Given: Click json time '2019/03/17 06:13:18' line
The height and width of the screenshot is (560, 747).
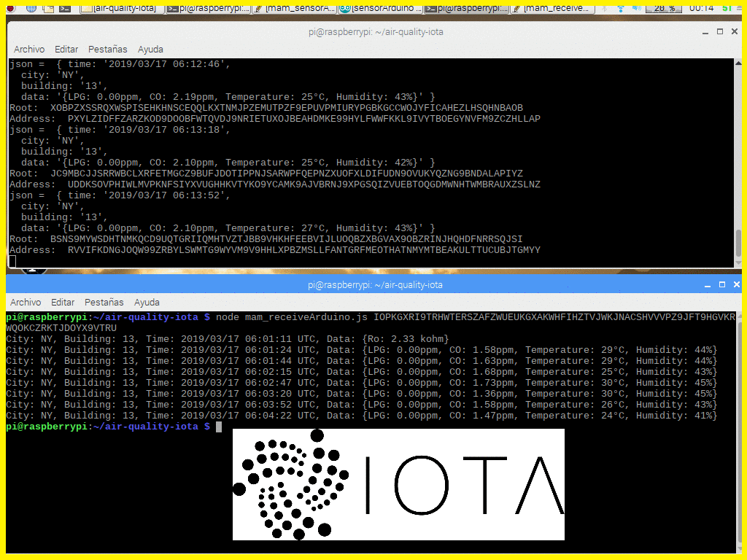Looking at the screenshot, I should [x=120, y=130].
